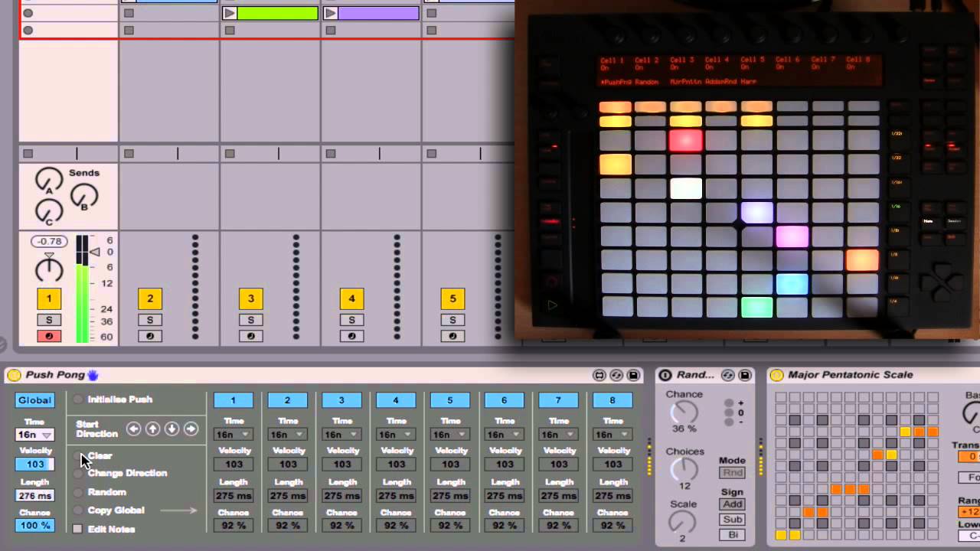
Task: Arm track 1 for recording
Action: tap(49, 337)
